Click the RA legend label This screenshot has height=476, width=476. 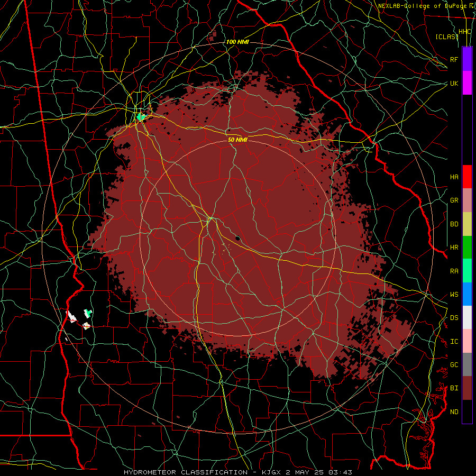(454, 271)
